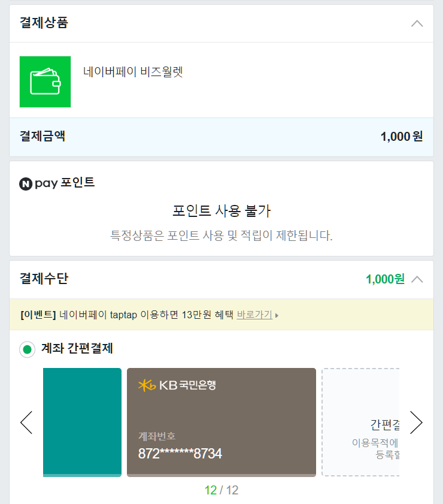Viewport: 443px width, 504px height.
Task: Show next account card with right arrow
Action: (x=416, y=422)
